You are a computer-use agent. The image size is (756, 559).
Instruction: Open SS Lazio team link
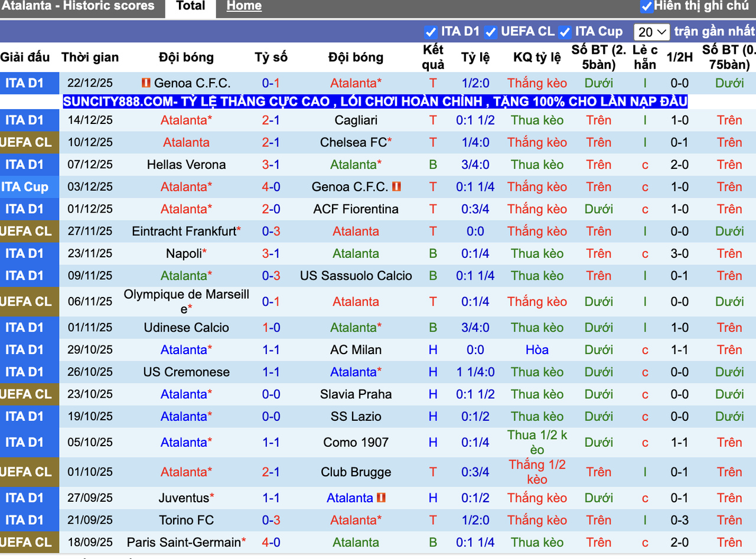click(x=356, y=417)
